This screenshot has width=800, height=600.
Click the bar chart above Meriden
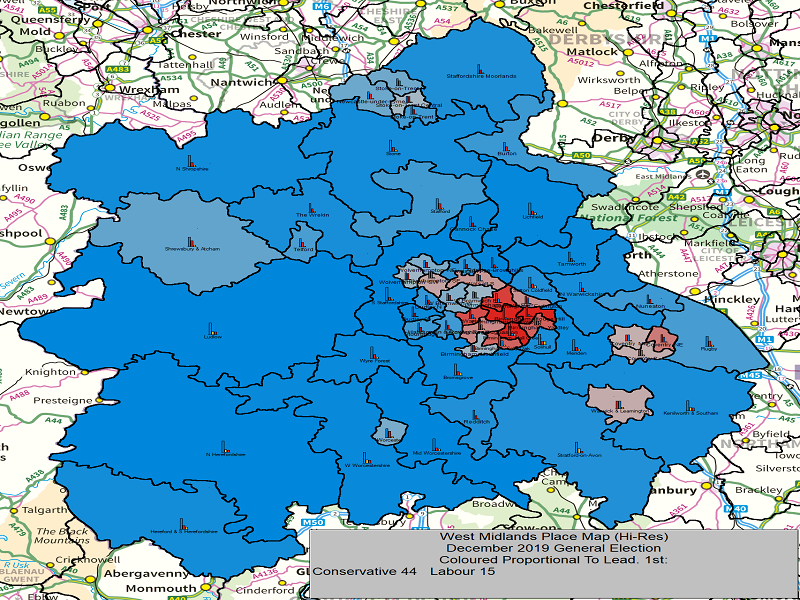[x=575, y=345]
